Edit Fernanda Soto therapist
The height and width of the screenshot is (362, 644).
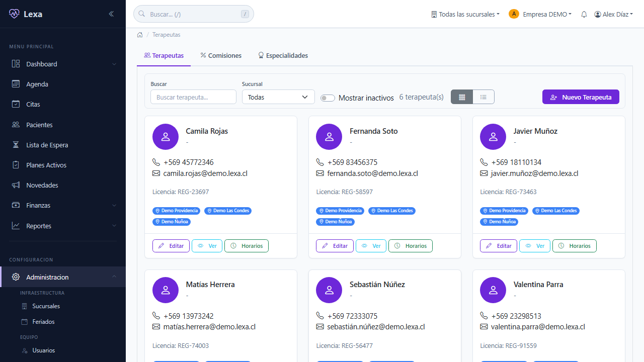[335, 246]
